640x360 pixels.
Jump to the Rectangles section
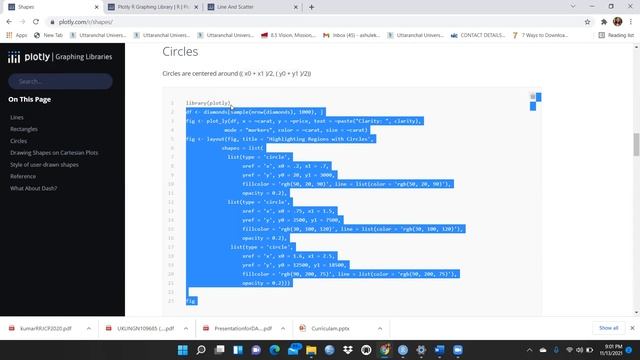pyautogui.click(x=24, y=129)
